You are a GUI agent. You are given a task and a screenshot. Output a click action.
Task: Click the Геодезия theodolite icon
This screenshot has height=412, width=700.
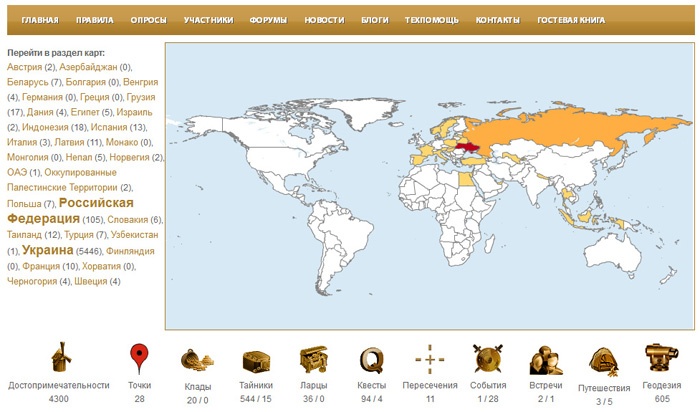click(662, 357)
